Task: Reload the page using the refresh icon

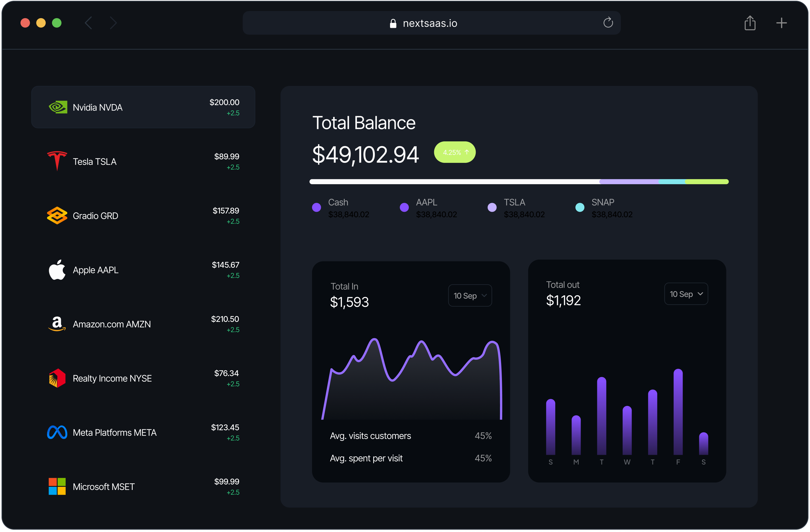Action: 608,23
